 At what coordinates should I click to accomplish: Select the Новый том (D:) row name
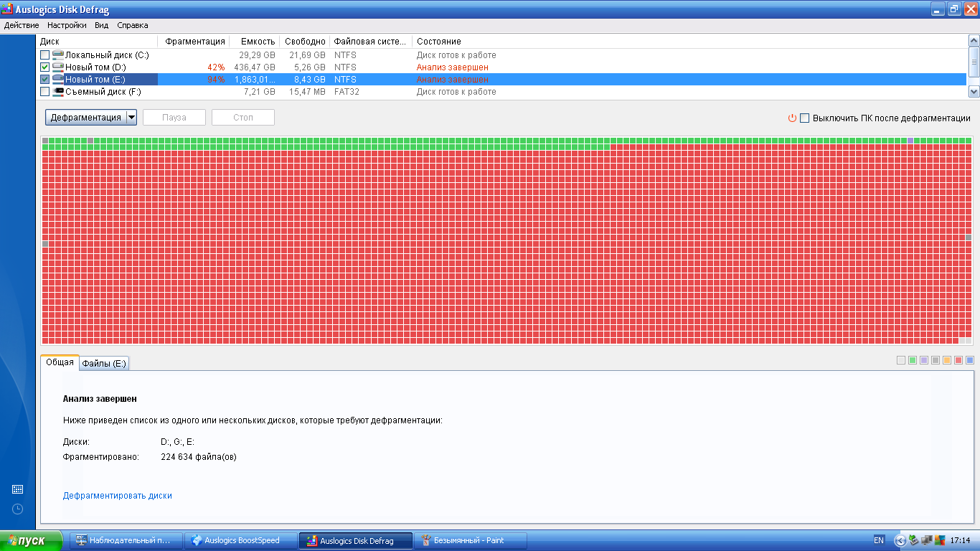95,67
